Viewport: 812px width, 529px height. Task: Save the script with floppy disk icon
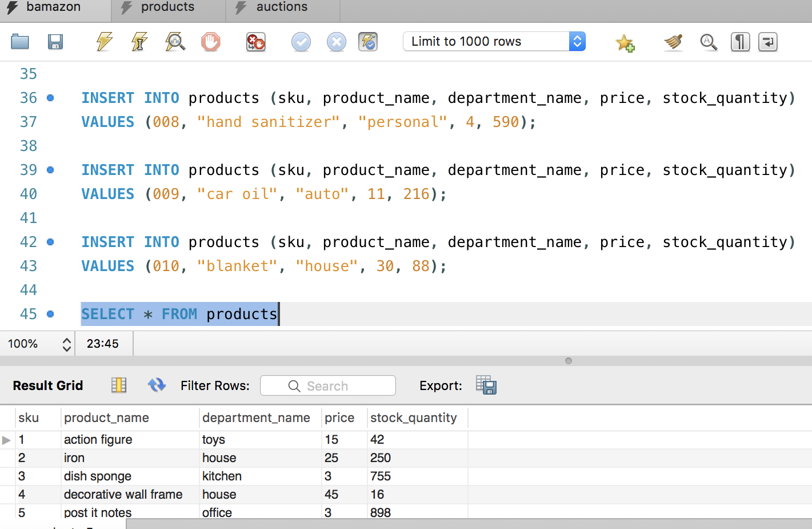click(x=55, y=42)
